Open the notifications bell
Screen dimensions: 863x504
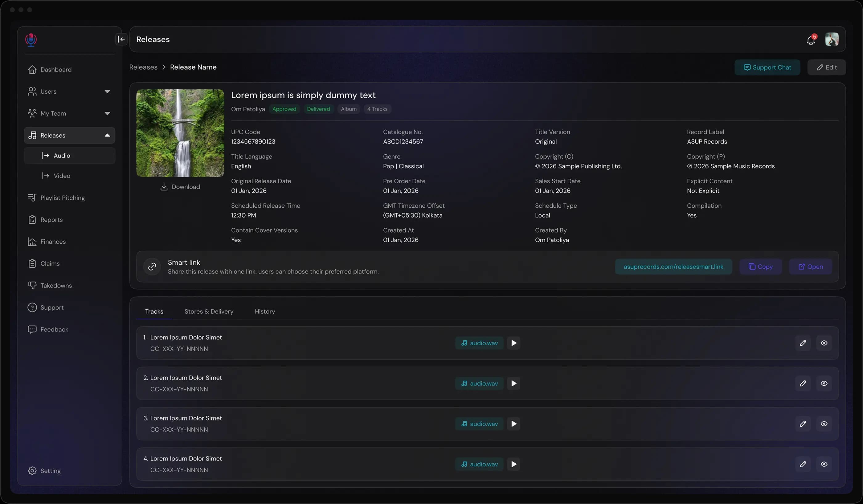(811, 40)
